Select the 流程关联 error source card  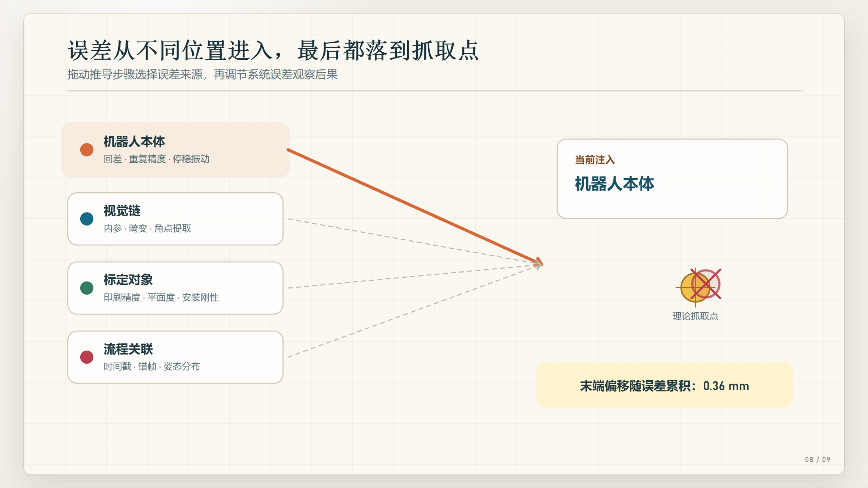tap(175, 357)
